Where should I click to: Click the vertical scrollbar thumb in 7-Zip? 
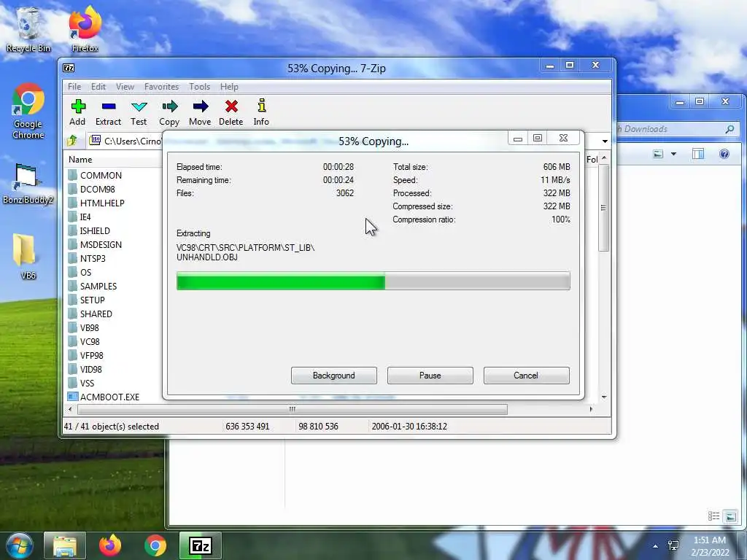click(603, 208)
